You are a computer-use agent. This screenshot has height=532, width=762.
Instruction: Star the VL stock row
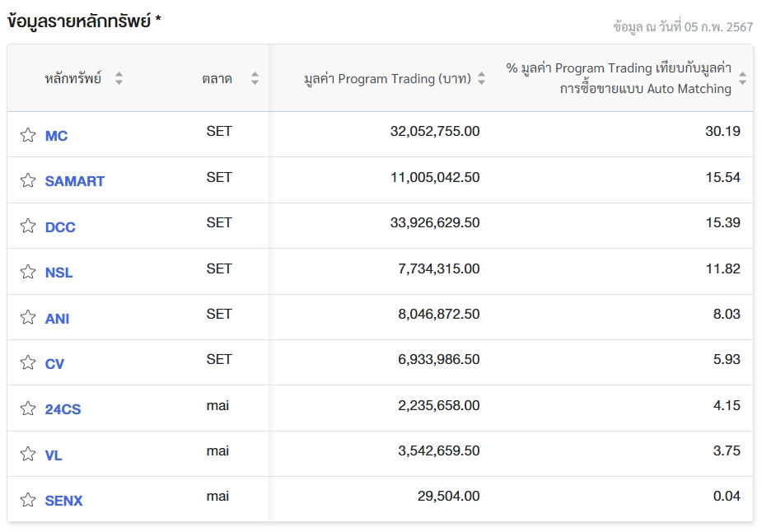(x=27, y=453)
